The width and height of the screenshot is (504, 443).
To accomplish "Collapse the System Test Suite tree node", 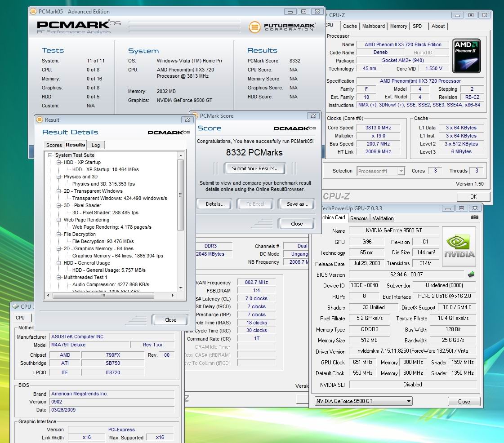I will (50, 155).
